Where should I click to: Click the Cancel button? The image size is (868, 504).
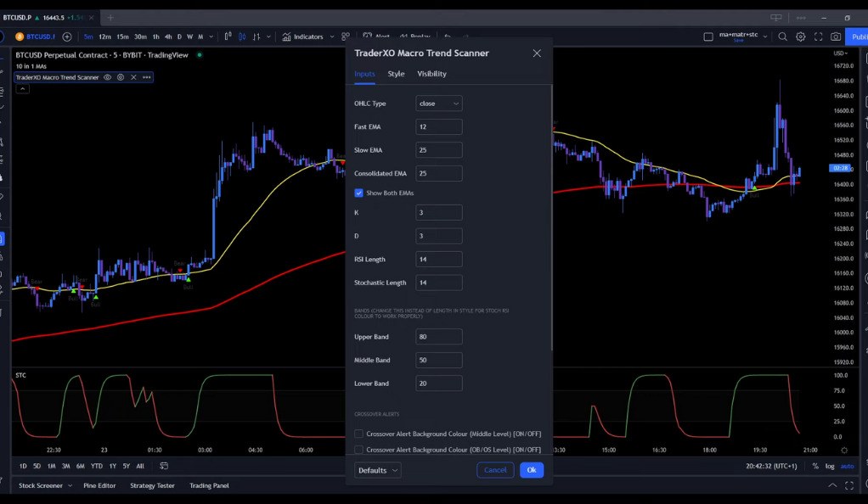pos(495,470)
